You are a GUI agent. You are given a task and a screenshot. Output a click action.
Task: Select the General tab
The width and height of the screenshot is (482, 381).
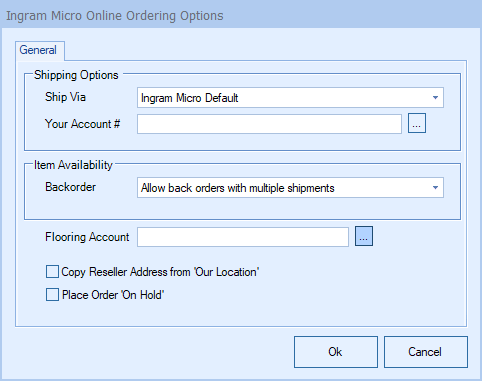click(x=40, y=50)
